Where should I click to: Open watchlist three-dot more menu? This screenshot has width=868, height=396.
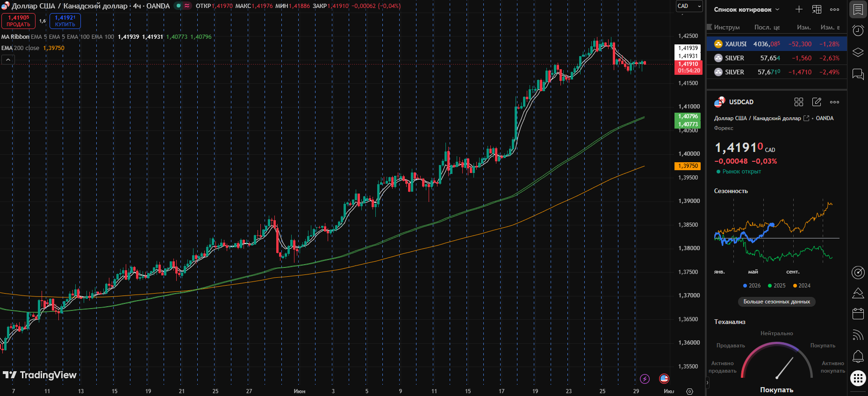pos(834,9)
